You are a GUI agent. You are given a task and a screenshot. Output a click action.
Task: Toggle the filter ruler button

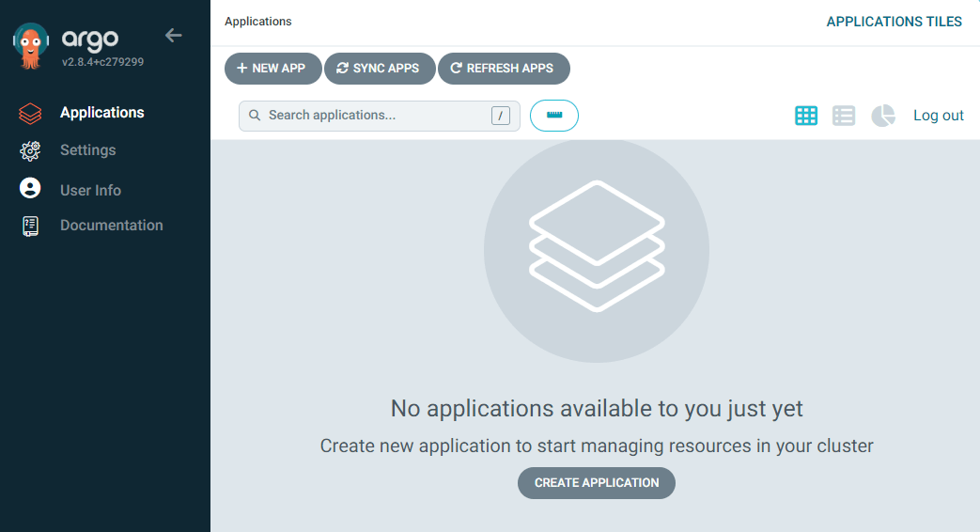[554, 116]
